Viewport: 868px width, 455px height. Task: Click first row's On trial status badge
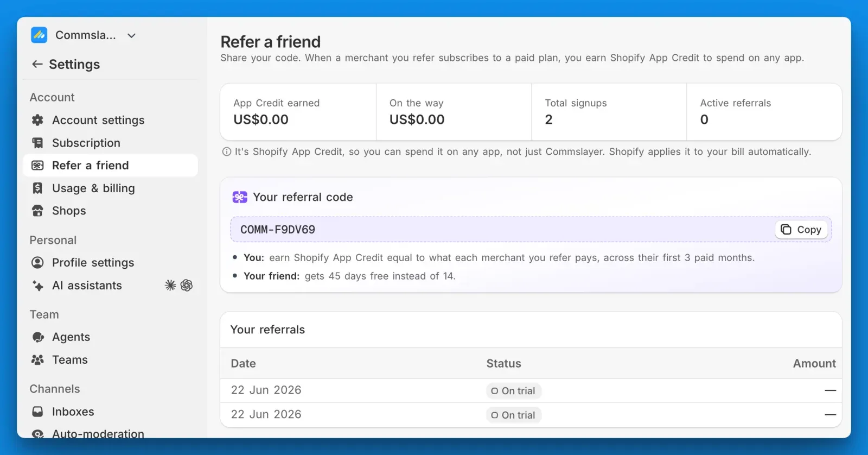[513, 391]
